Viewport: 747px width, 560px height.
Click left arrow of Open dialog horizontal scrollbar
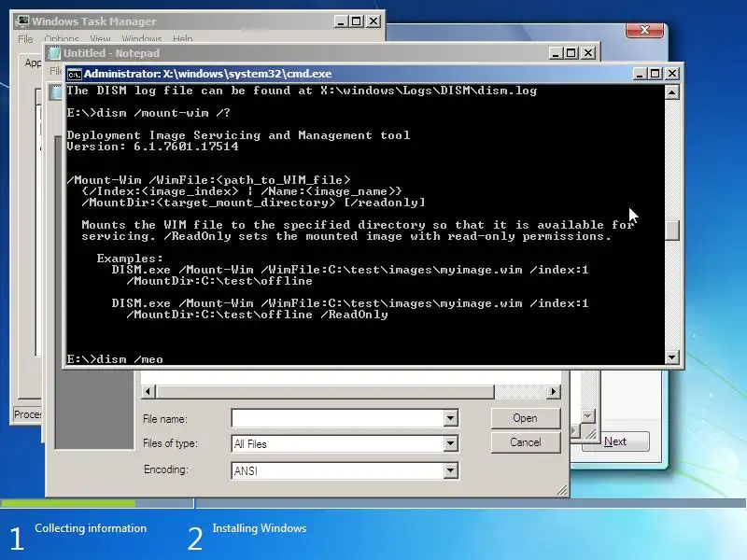pos(148,391)
